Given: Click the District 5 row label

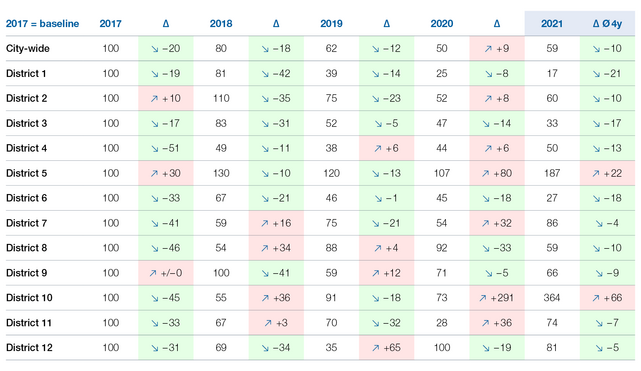Looking at the screenshot, I should coord(27,173).
